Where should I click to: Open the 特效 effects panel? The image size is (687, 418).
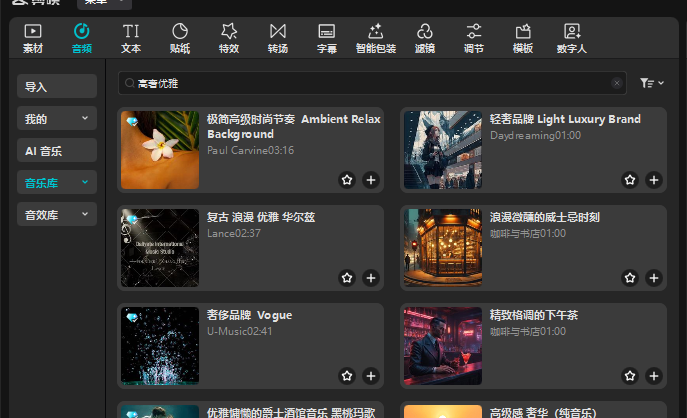tap(229, 38)
